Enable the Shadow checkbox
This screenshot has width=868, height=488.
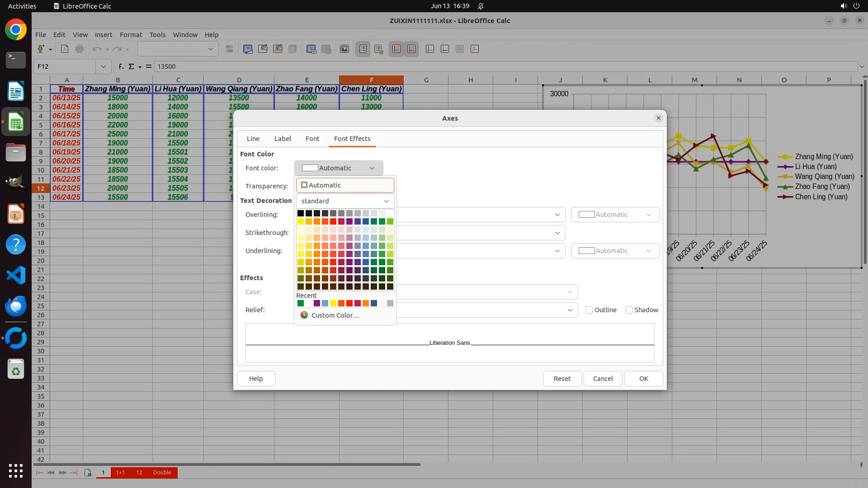tap(629, 310)
